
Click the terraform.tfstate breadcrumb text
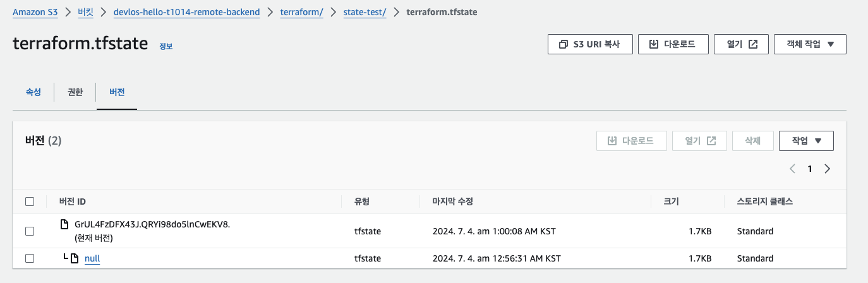click(x=442, y=13)
